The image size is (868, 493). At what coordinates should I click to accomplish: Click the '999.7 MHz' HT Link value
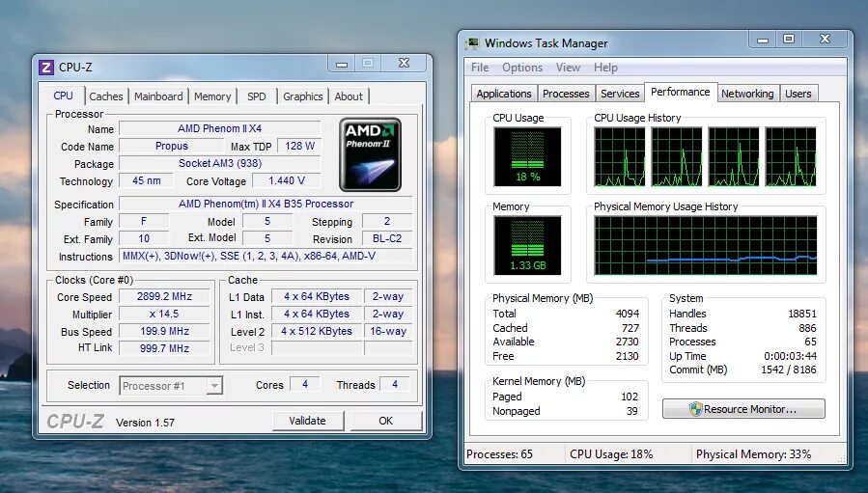[164, 348]
